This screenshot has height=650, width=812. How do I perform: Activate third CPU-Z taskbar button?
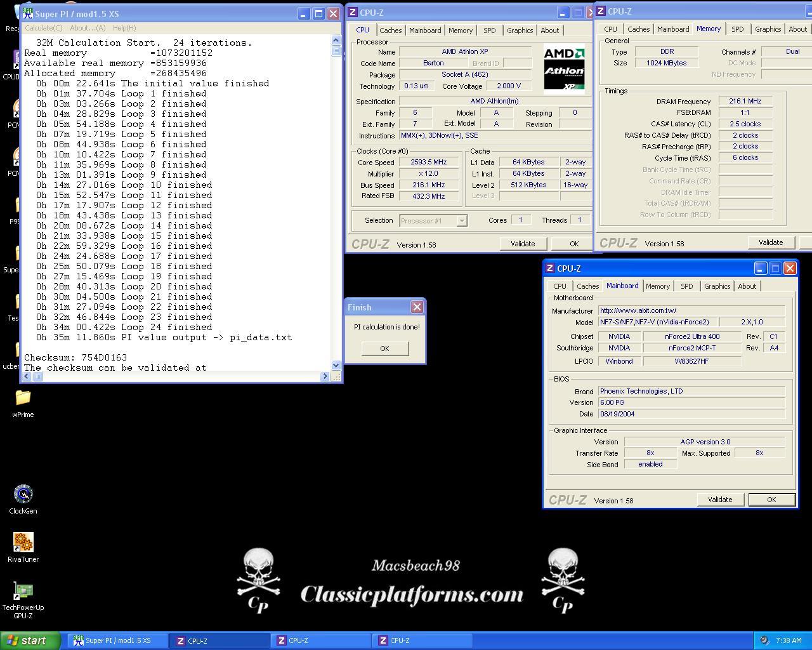point(424,640)
